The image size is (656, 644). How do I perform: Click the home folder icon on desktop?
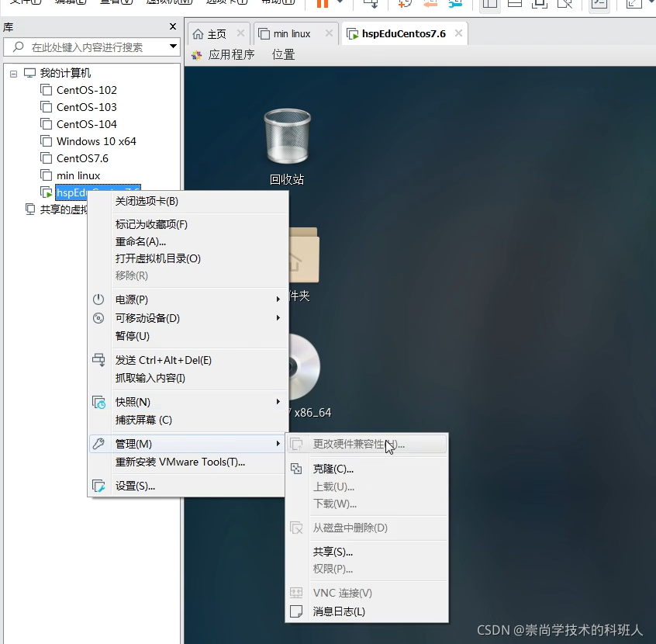coord(304,255)
